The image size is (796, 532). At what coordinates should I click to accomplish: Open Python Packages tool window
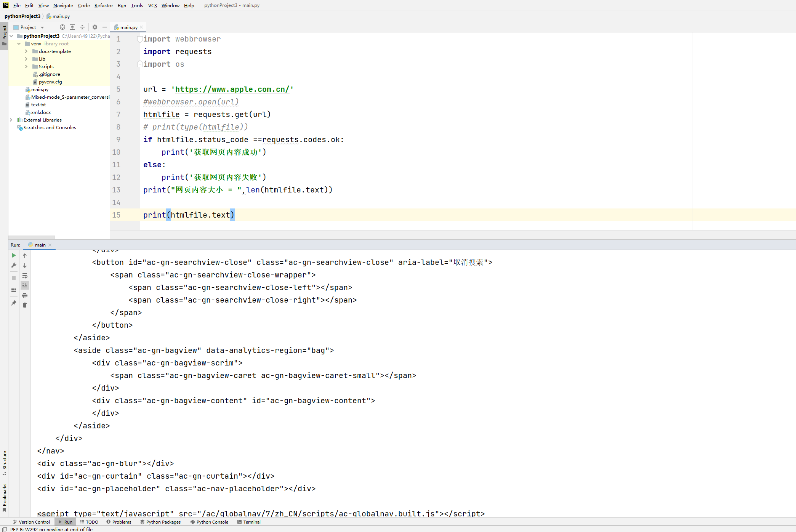[x=160, y=522]
